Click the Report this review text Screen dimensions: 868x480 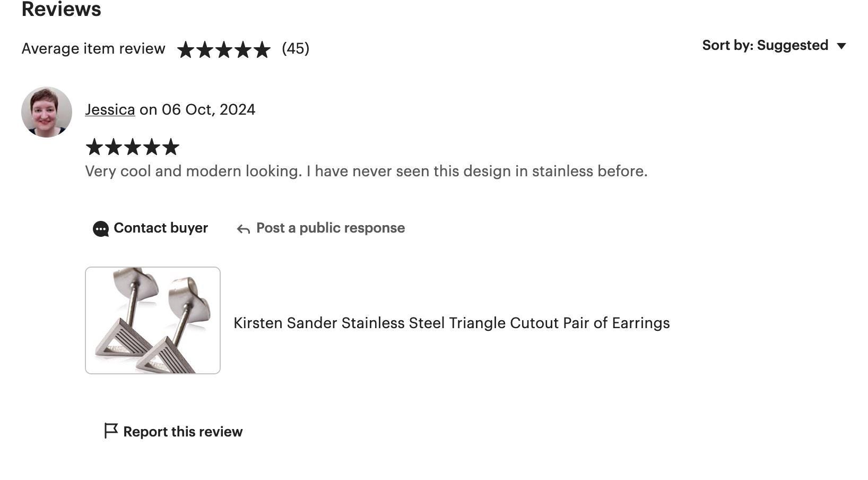click(183, 432)
